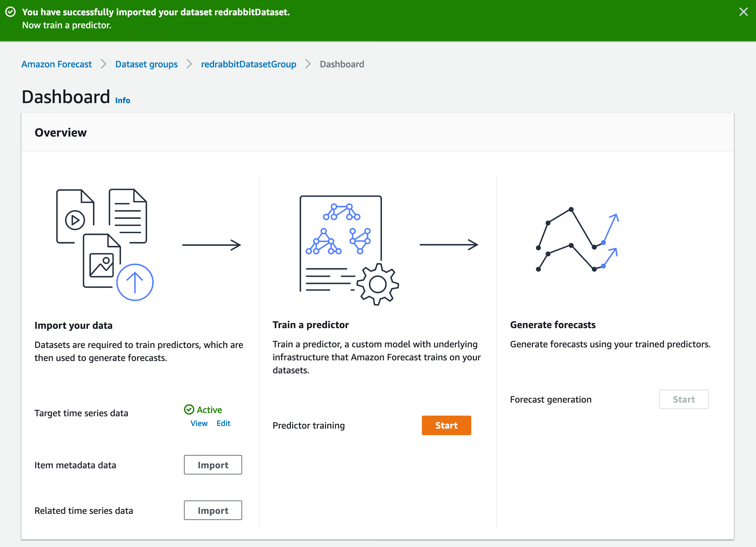The width and height of the screenshot is (756, 547).
Task: Click the blue upload arrow circle icon
Action: (x=135, y=282)
